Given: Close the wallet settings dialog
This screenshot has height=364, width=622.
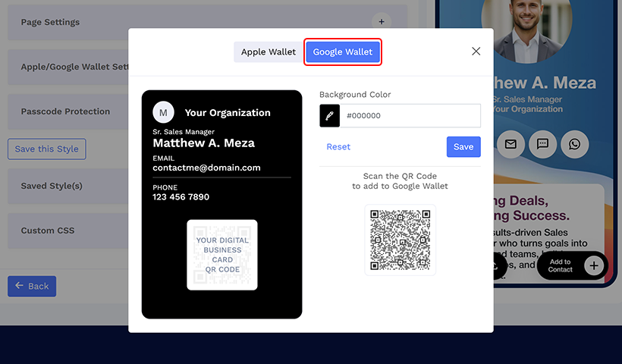Looking at the screenshot, I should (476, 51).
